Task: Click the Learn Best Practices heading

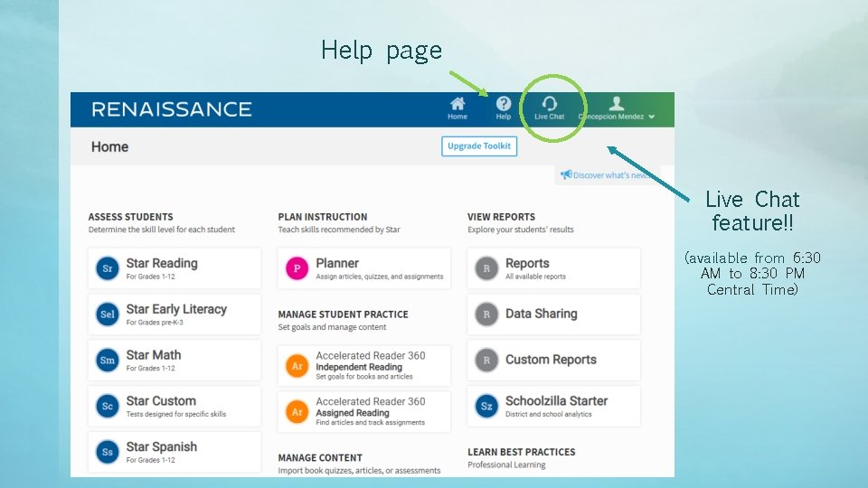Action: [522, 452]
